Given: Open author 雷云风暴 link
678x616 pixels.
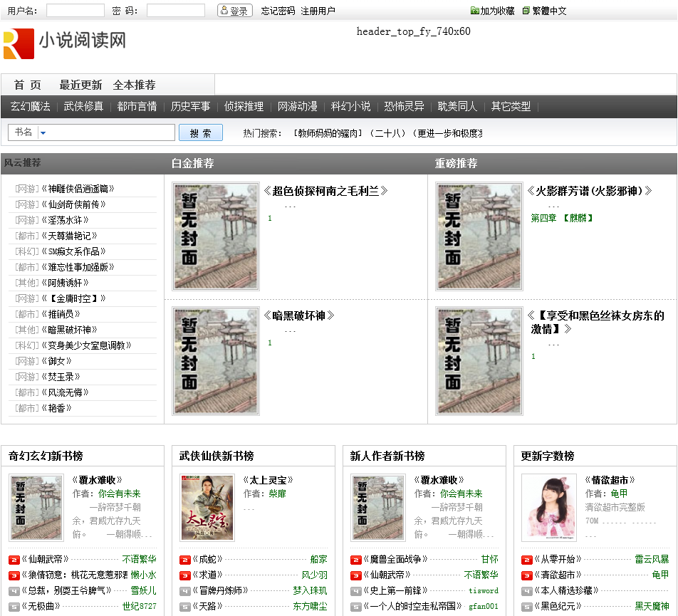Looking at the screenshot, I should coord(652,559).
